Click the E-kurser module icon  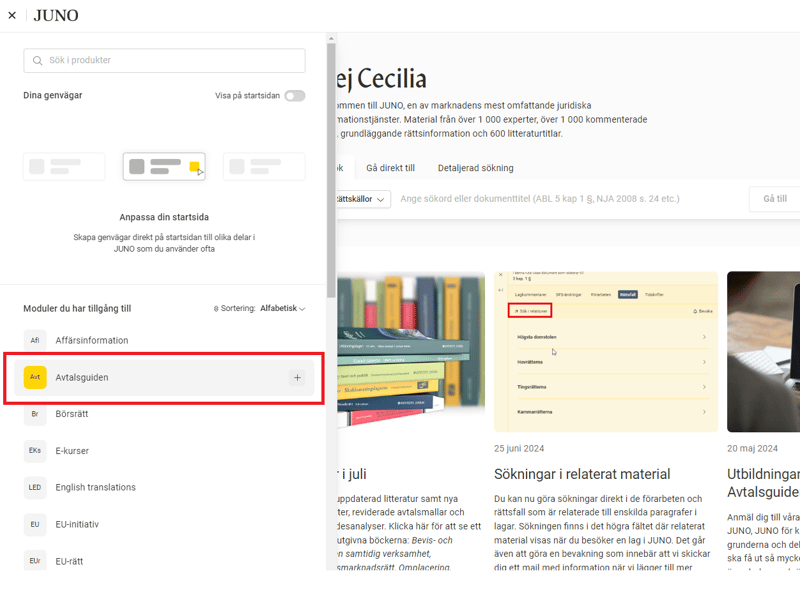click(x=35, y=451)
